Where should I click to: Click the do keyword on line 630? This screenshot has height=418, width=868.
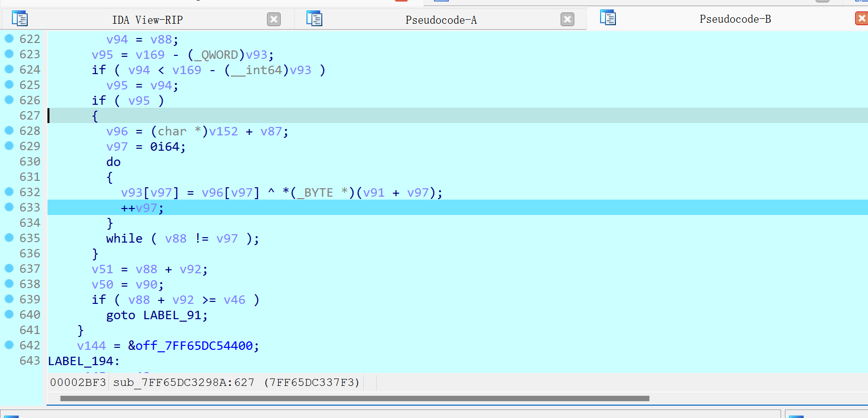(113, 162)
